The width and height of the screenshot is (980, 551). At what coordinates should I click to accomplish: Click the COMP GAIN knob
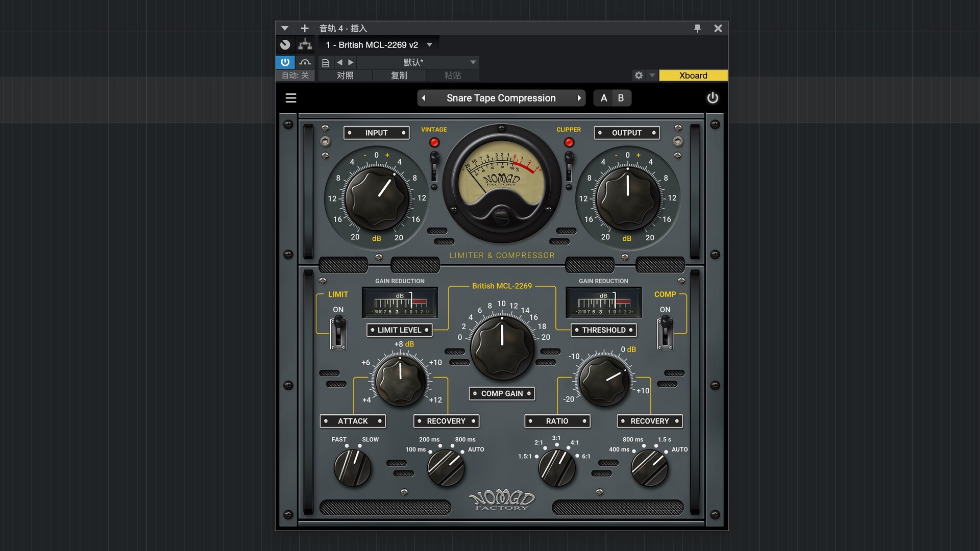pos(502,348)
